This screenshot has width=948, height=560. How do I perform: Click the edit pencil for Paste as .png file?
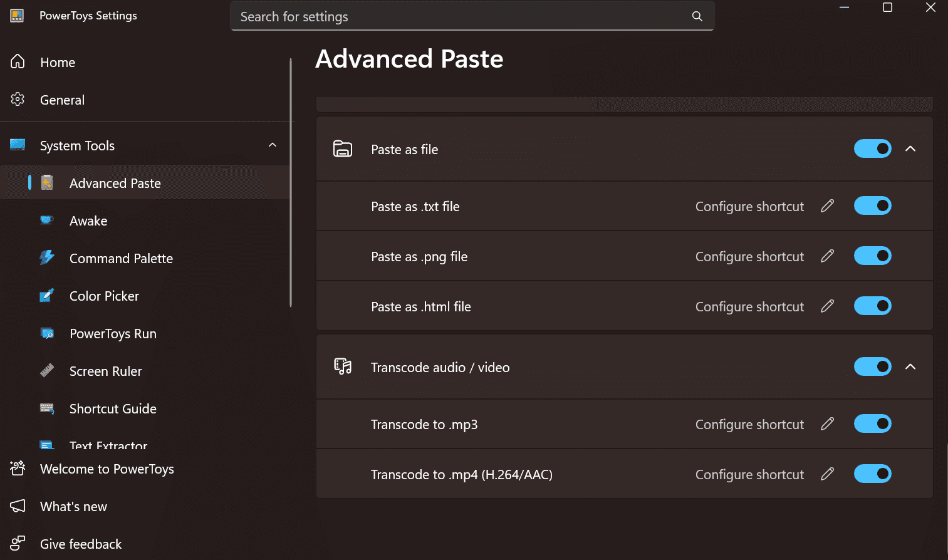coord(827,256)
